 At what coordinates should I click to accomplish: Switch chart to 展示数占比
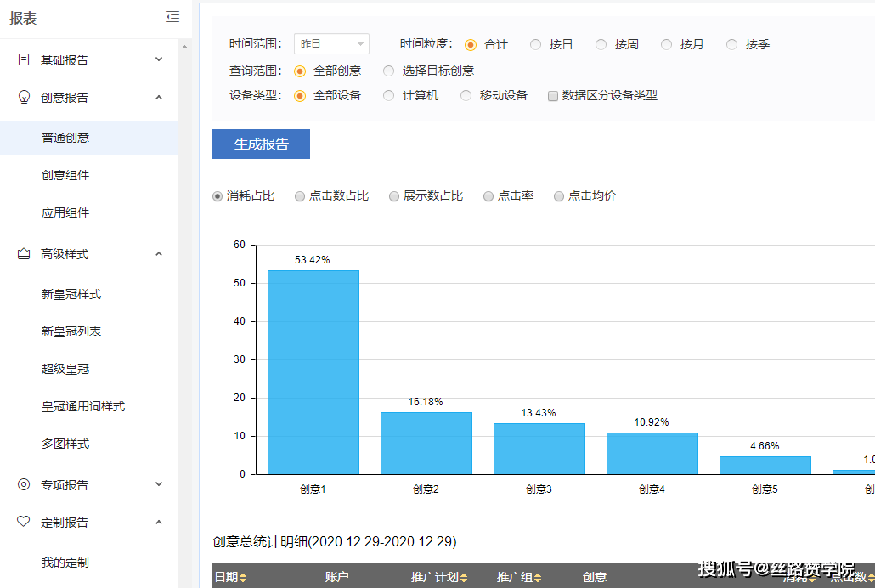click(x=394, y=196)
